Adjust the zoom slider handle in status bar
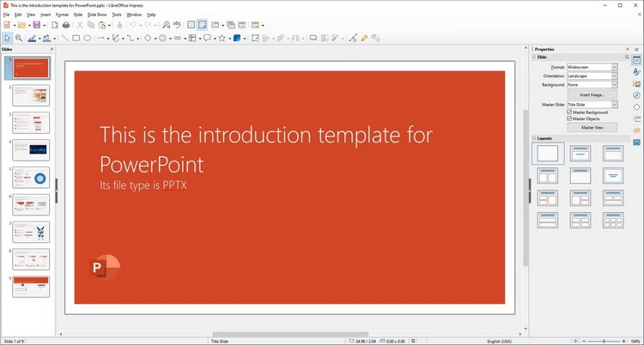The width and height of the screenshot is (644, 345). 604,342
